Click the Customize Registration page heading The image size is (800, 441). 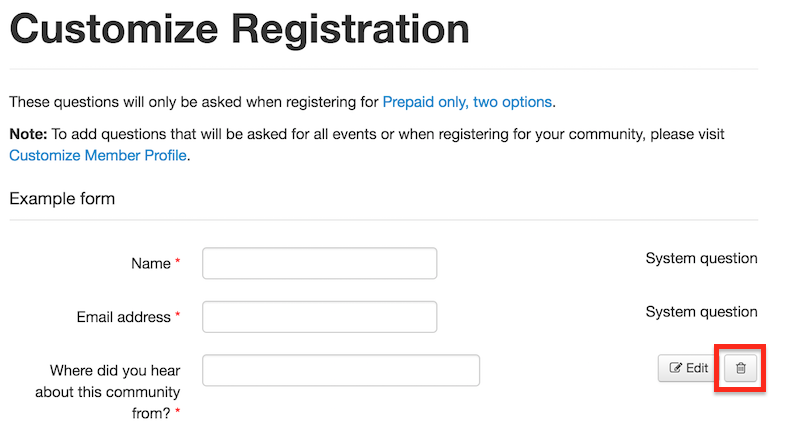[x=239, y=29]
